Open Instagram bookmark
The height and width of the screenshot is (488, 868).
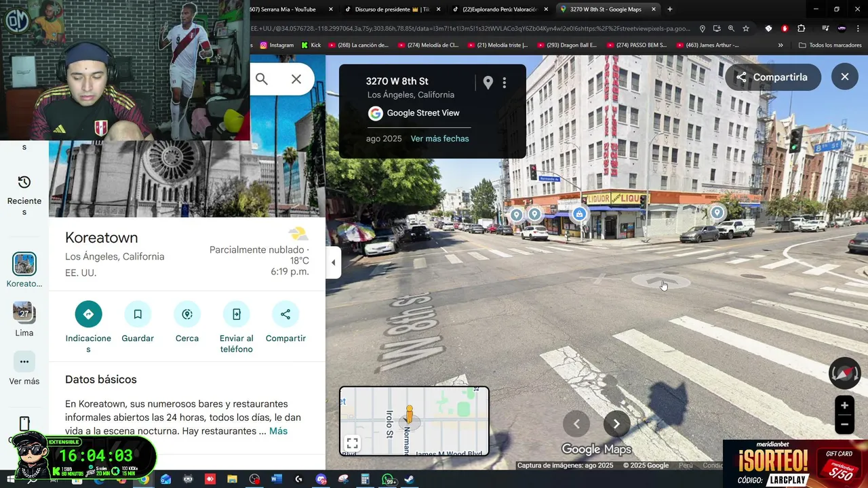coord(277,45)
